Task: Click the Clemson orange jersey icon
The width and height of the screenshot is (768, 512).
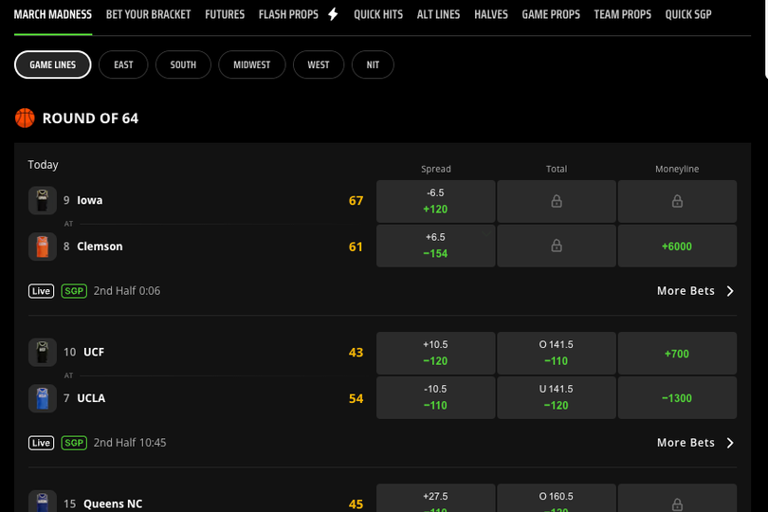Action: (43, 246)
